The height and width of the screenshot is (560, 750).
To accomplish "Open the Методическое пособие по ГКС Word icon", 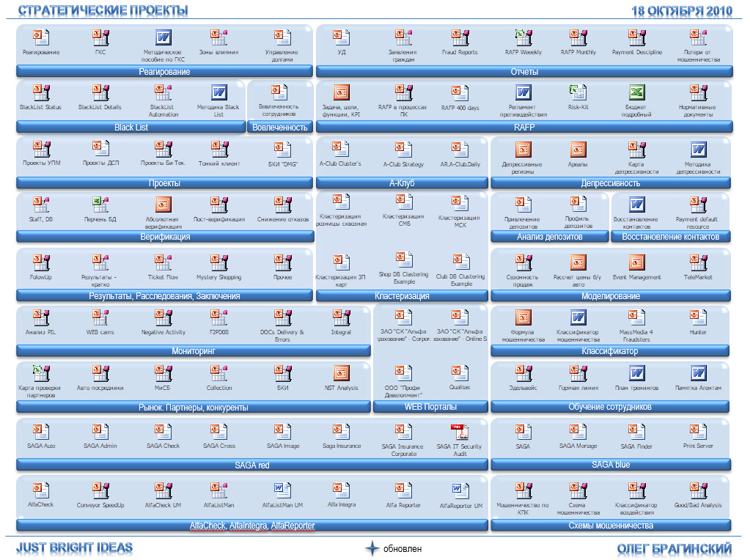I will [x=163, y=37].
